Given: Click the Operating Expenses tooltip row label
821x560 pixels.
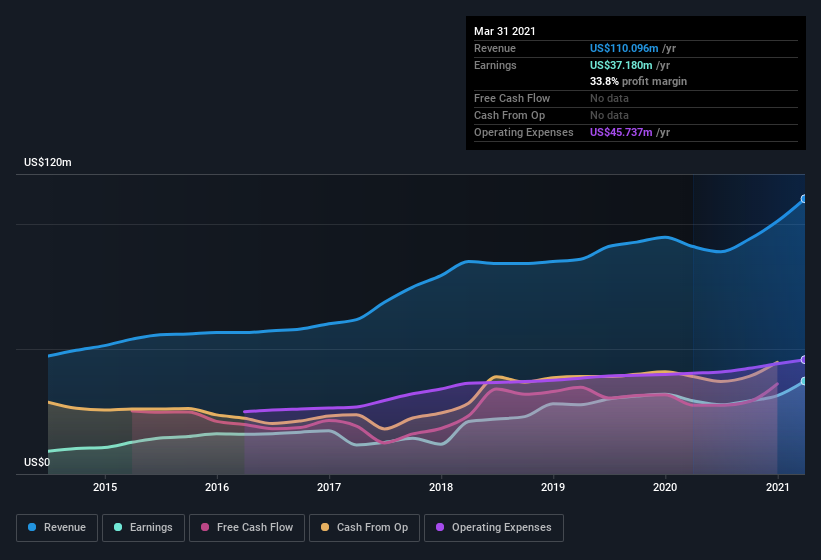Looking at the screenshot, I should tap(524, 132).
